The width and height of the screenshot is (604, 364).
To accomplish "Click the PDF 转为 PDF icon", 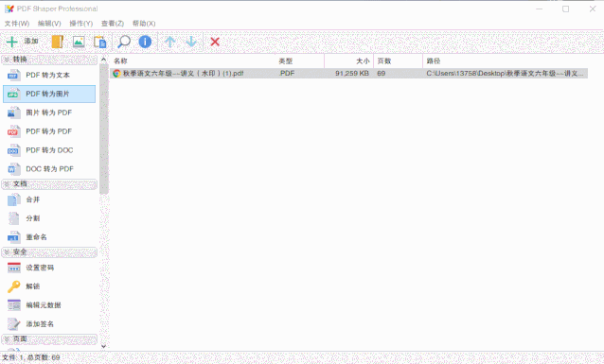I will (x=13, y=131).
